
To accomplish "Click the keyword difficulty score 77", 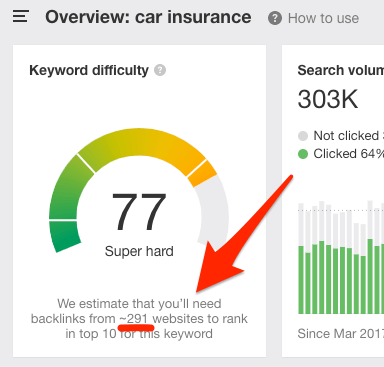I will point(139,212).
